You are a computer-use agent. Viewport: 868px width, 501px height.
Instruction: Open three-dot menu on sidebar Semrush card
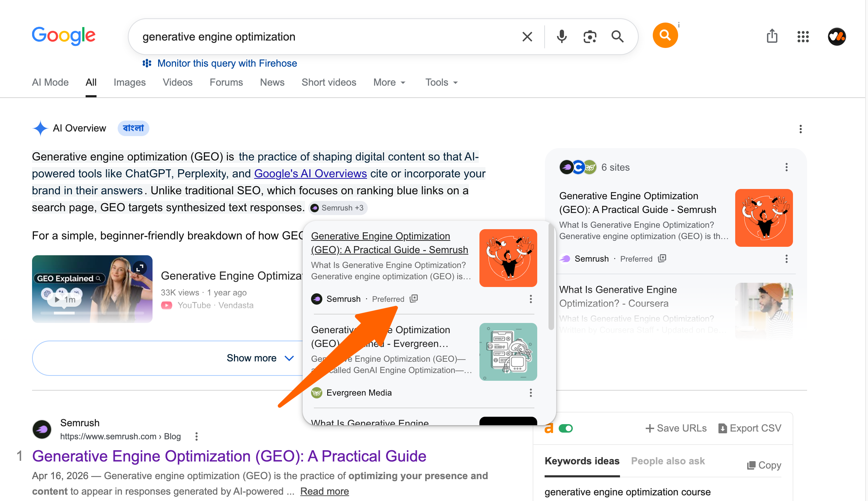pyautogui.click(x=786, y=259)
